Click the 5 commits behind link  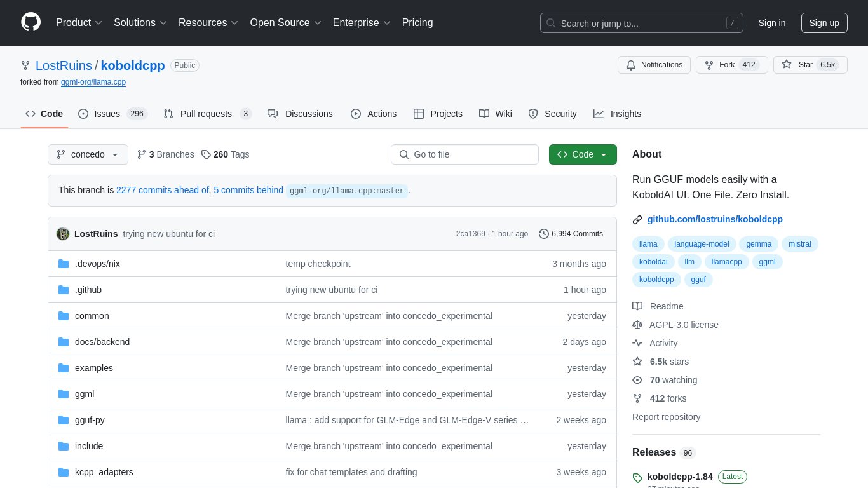tap(248, 190)
